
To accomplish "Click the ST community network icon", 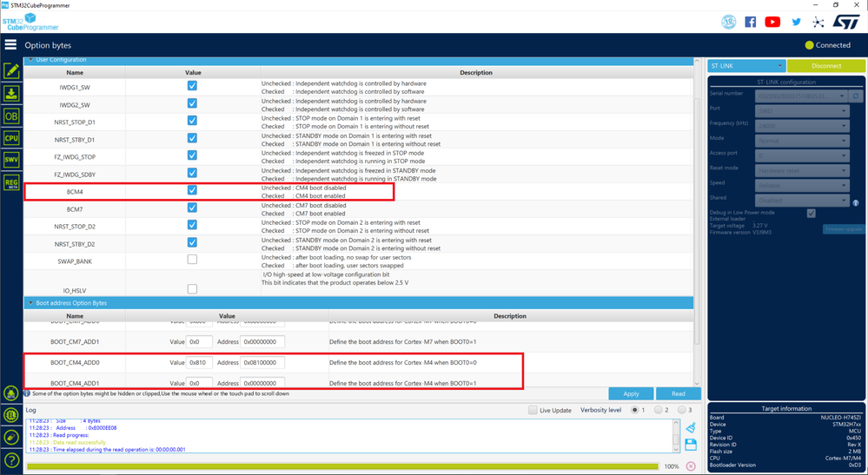I will pyautogui.click(x=818, y=22).
